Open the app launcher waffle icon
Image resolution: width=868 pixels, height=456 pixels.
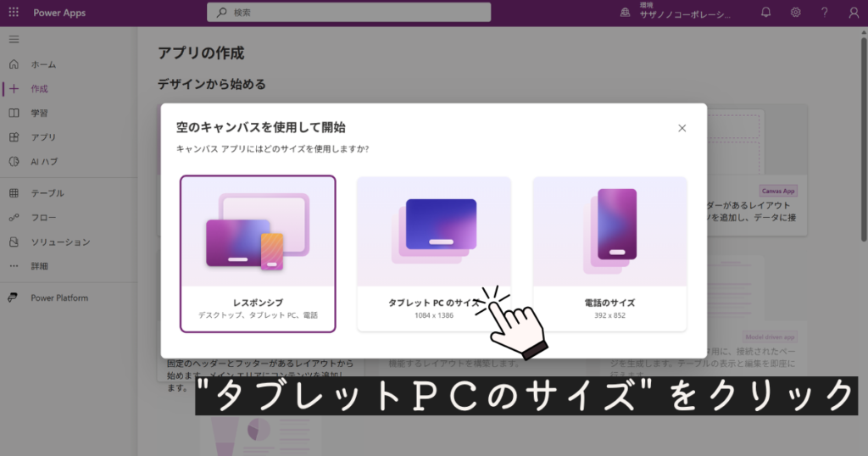pyautogui.click(x=14, y=13)
